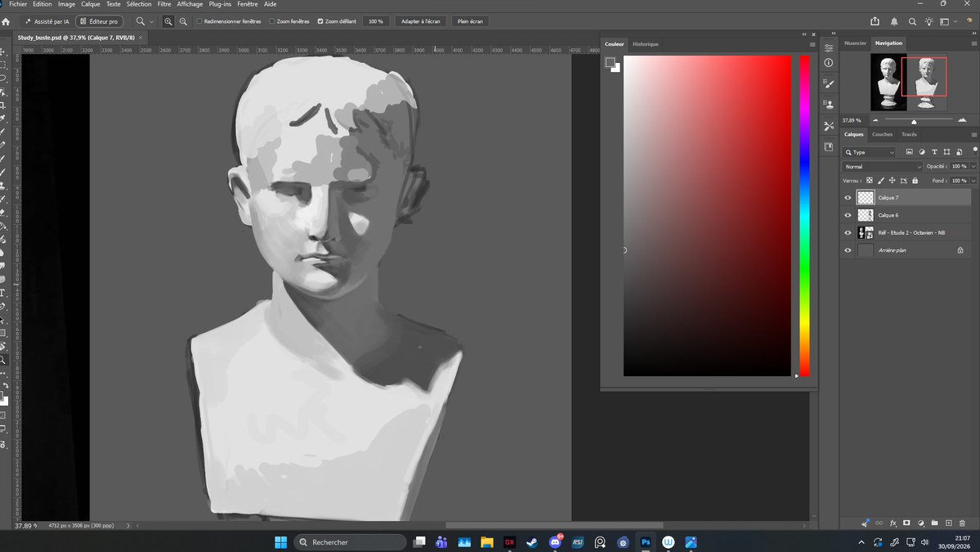
Task: Open the layer filter Type dropdown
Action: 870,152
